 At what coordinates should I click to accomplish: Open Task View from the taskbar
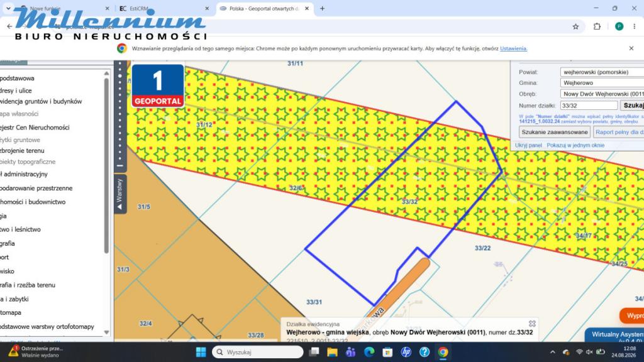coord(314,352)
